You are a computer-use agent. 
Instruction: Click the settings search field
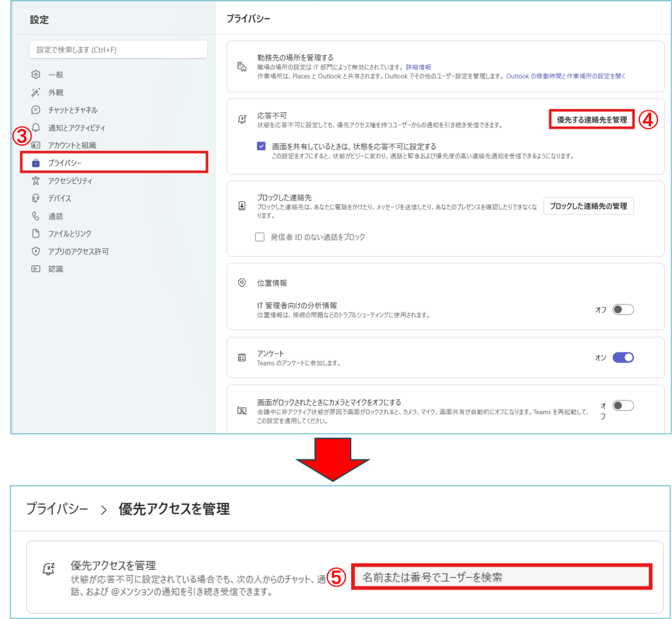point(118,50)
